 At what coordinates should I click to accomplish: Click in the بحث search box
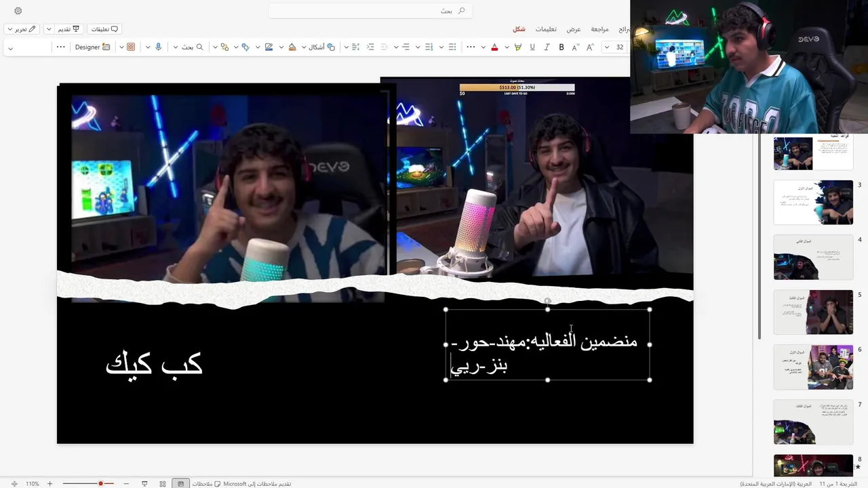pyautogui.click(x=370, y=11)
